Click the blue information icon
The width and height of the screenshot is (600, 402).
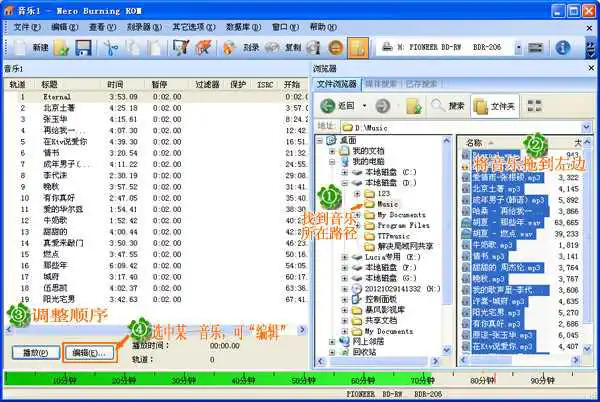click(562, 48)
